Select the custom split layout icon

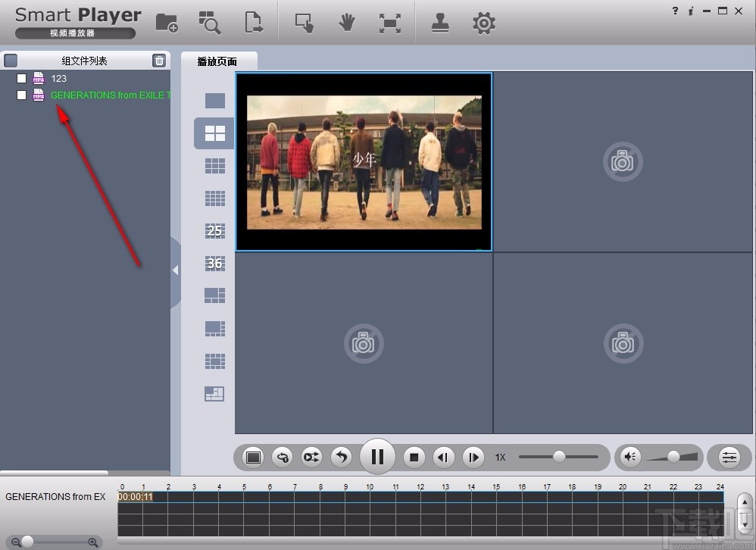pos(214,394)
